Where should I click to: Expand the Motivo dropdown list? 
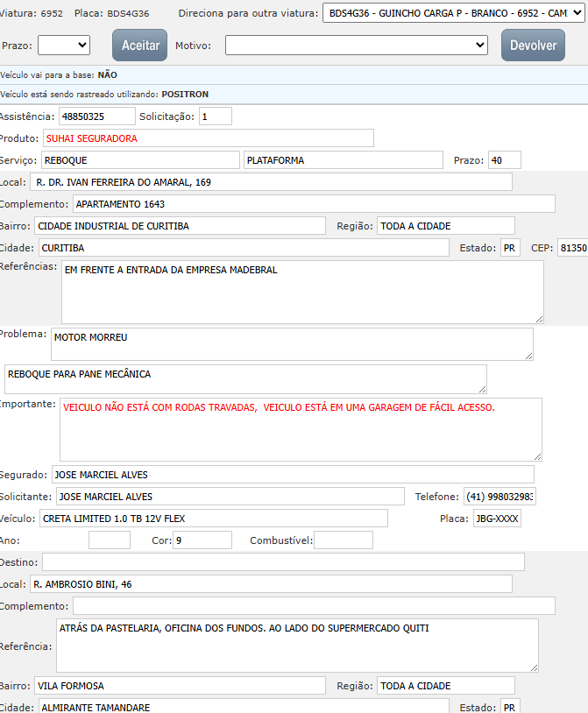(356, 45)
